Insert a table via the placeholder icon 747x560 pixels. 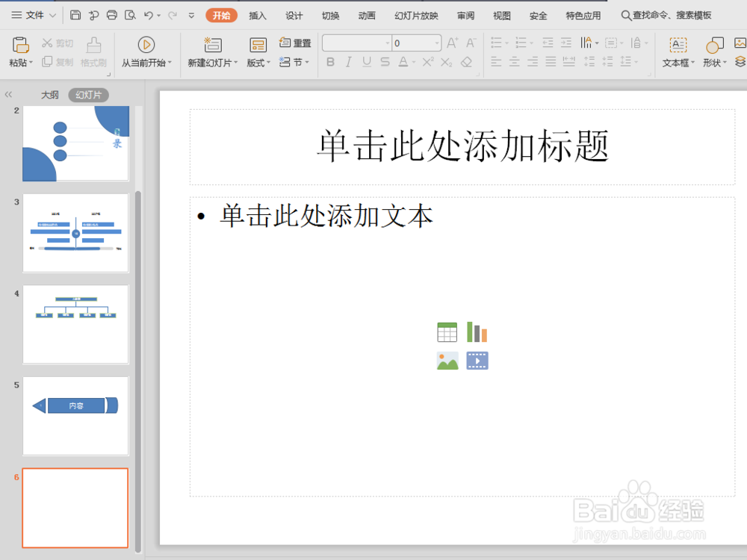click(x=447, y=332)
